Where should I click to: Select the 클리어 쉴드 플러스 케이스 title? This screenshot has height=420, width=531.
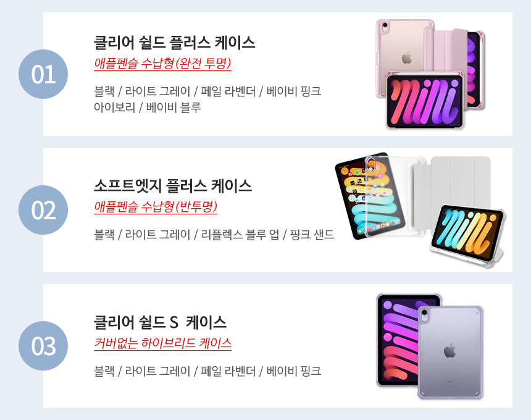pyautogui.click(x=174, y=43)
